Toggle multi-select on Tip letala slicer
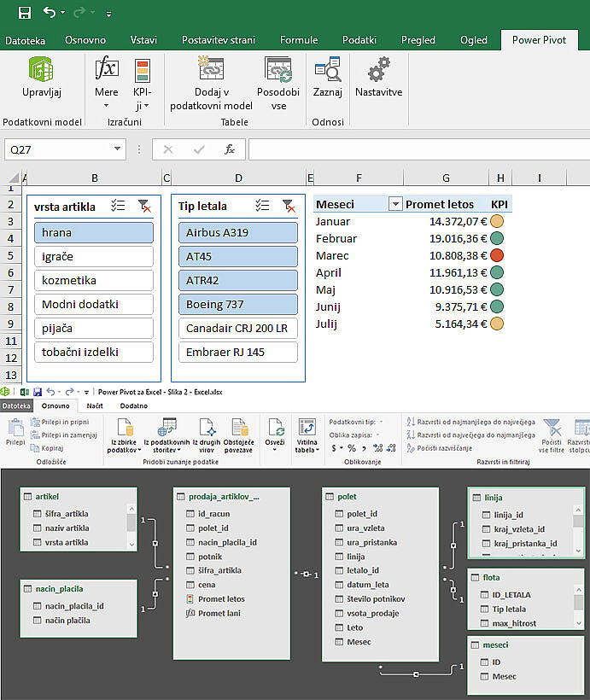This screenshot has width=590, height=700. tap(262, 206)
